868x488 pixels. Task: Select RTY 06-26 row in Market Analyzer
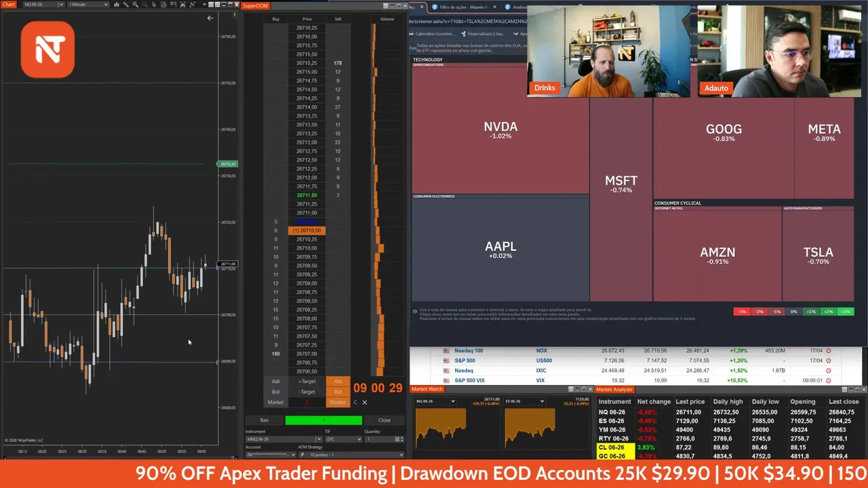point(731,439)
